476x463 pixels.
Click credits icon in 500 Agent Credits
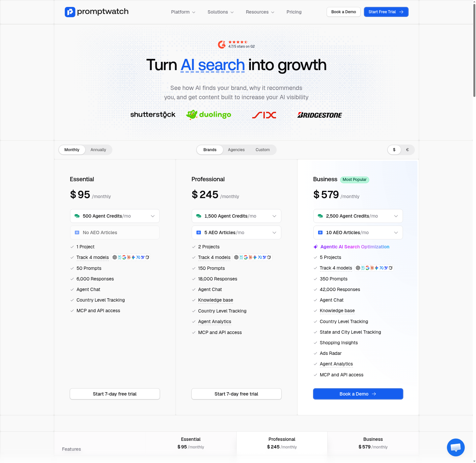pyautogui.click(x=77, y=216)
